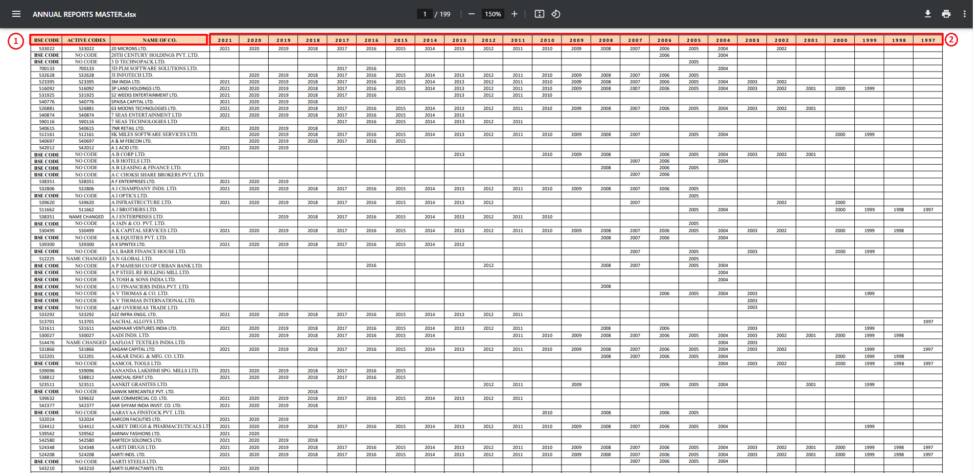The image size is (980, 473).
Task: Click the ANNUAL REPORTS MASTER.xlsx title
Action: coord(84,14)
